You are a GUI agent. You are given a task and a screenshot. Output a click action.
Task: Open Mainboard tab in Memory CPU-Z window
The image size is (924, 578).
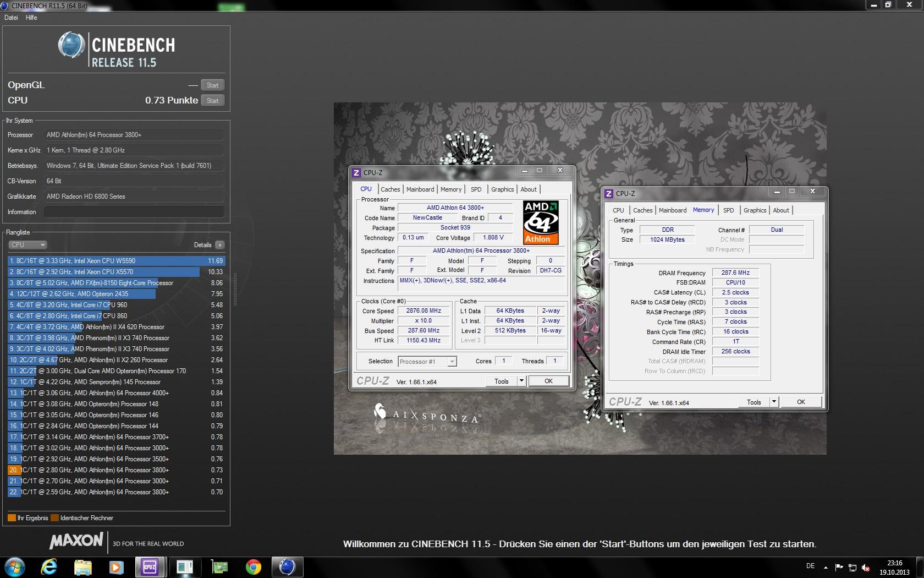point(673,210)
